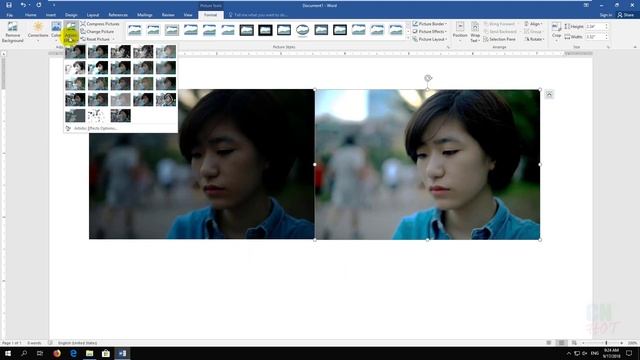This screenshot has height=360, width=640.
Task: Click Change Picture
Action: pyautogui.click(x=98, y=31)
